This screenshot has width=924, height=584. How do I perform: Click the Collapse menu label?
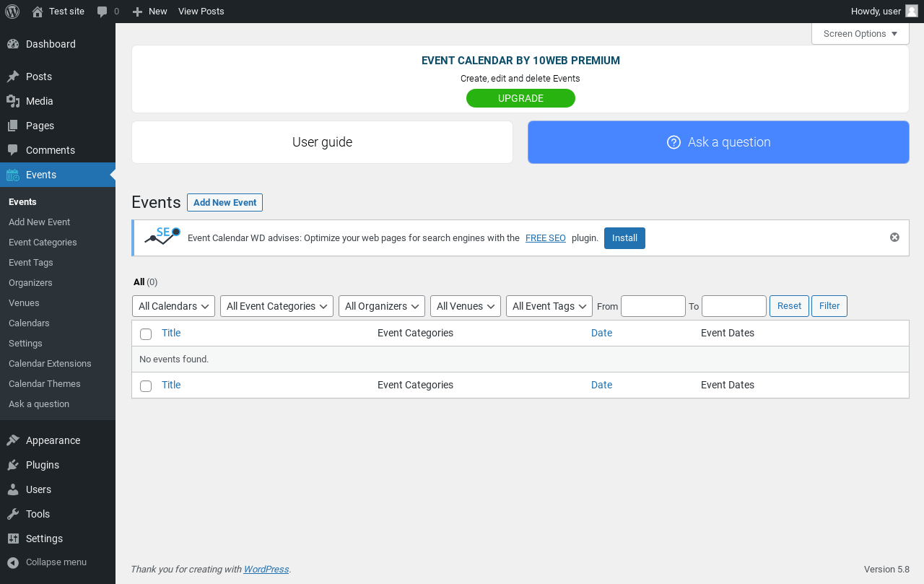[x=56, y=562]
